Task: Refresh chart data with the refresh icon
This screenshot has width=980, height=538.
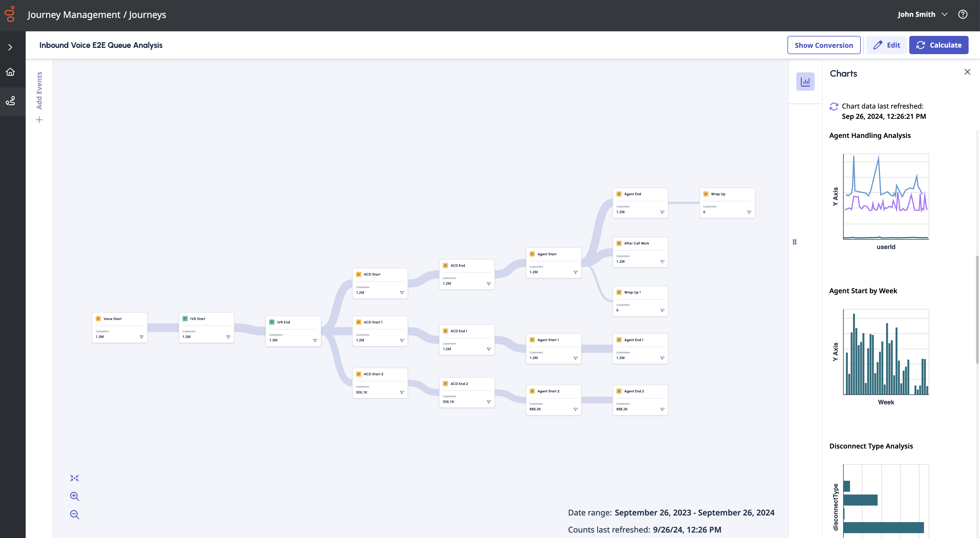Action: click(x=833, y=107)
